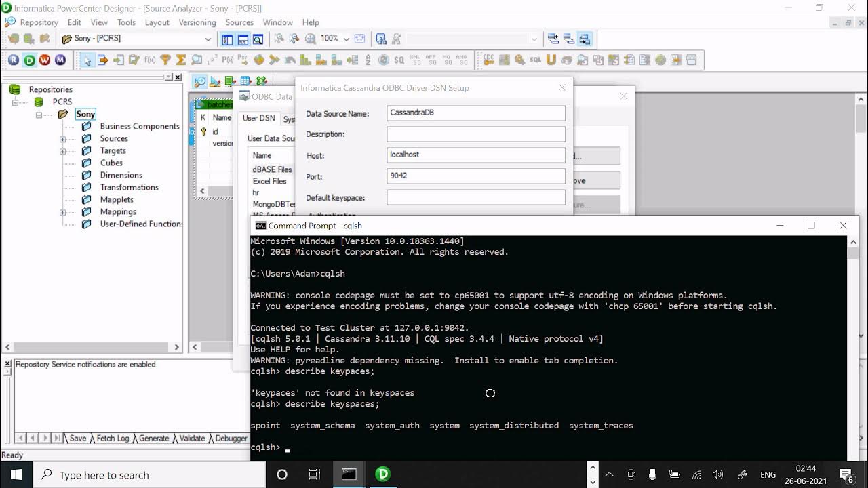
Task: Click the Designer D icon in taskbar
Action: (383, 474)
